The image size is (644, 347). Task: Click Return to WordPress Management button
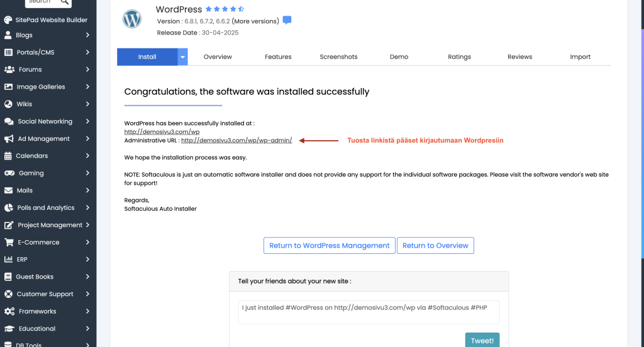click(330, 246)
